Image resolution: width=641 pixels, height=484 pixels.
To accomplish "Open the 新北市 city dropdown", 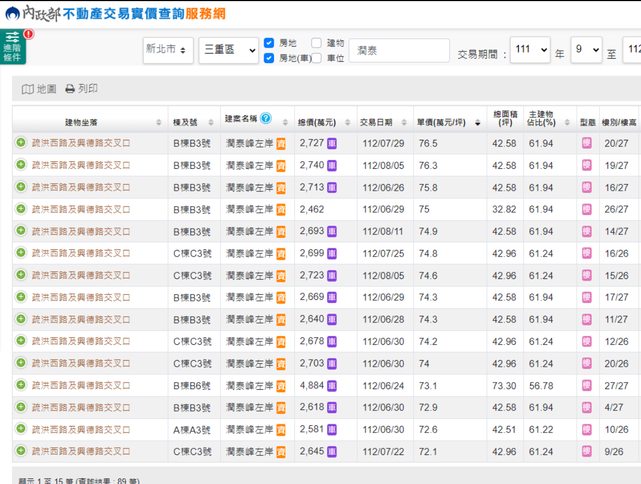I will (x=167, y=50).
